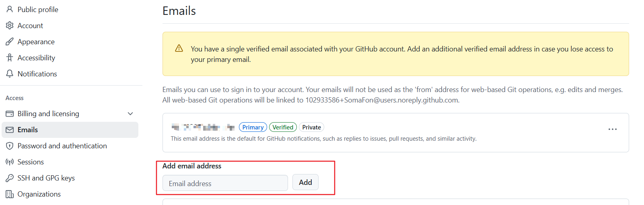Image resolution: width=644 pixels, height=205 pixels.
Task: Click the Password shield icon
Action: pos(10,146)
